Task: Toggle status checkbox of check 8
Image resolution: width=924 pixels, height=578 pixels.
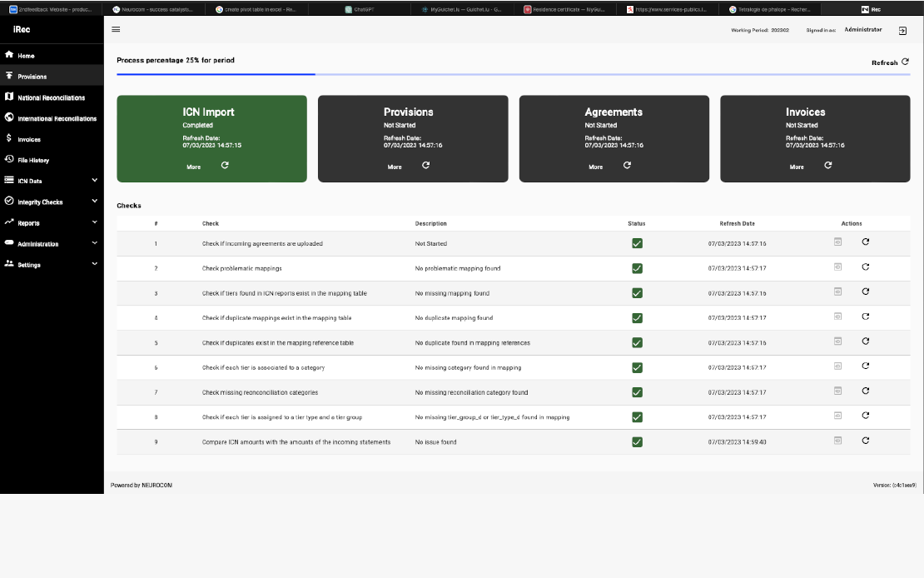Action: pos(637,417)
